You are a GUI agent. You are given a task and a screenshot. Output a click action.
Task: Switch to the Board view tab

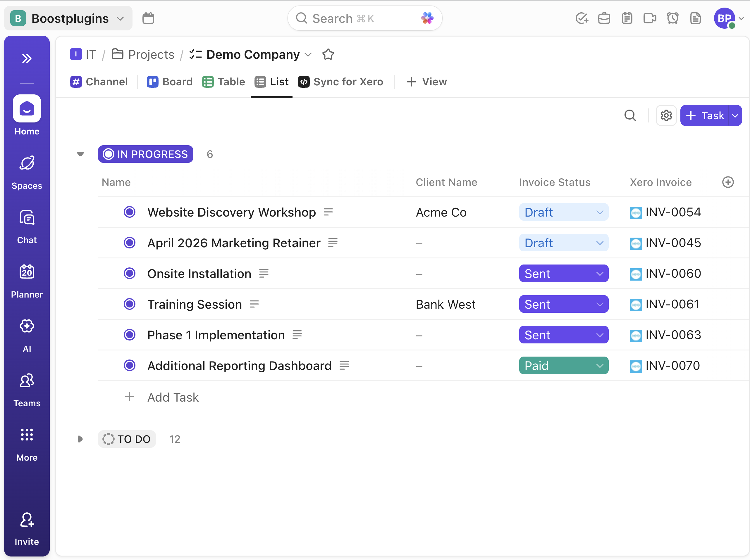[170, 82]
